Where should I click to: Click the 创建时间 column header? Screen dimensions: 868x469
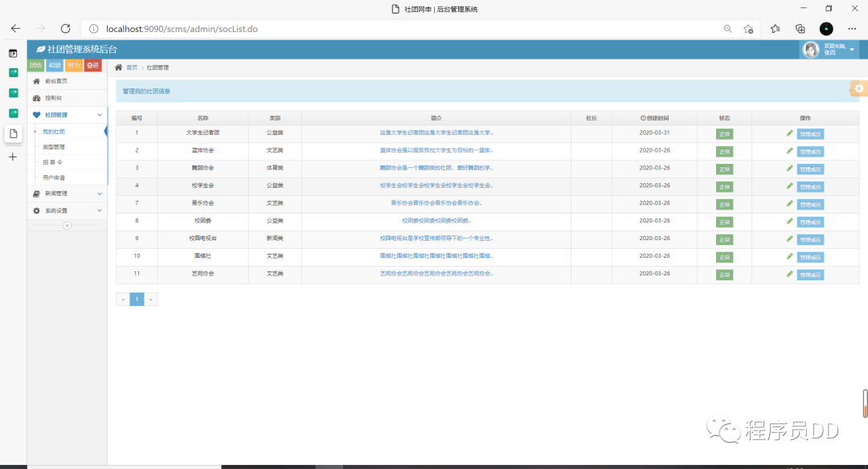[654, 118]
